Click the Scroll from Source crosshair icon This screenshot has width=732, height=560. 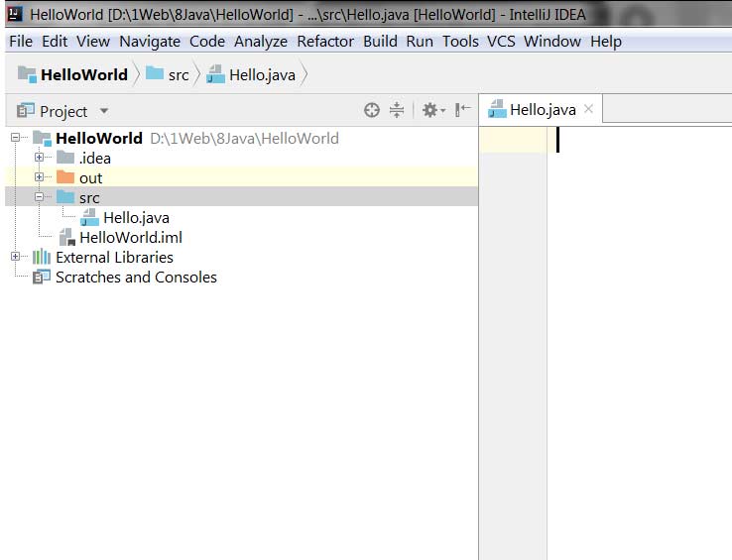pyautogui.click(x=372, y=111)
